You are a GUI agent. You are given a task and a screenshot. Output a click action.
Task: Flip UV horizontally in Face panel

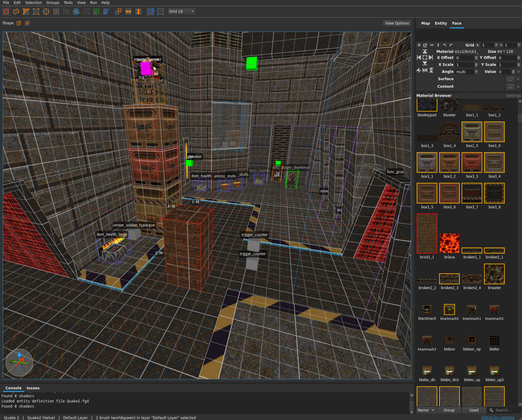pyautogui.click(x=432, y=45)
